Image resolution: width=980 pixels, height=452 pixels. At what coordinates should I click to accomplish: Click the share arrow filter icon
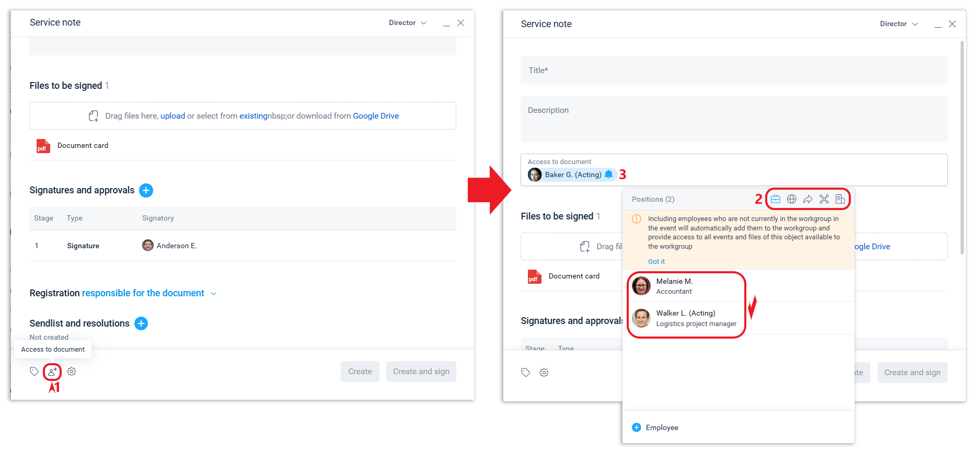tap(808, 199)
